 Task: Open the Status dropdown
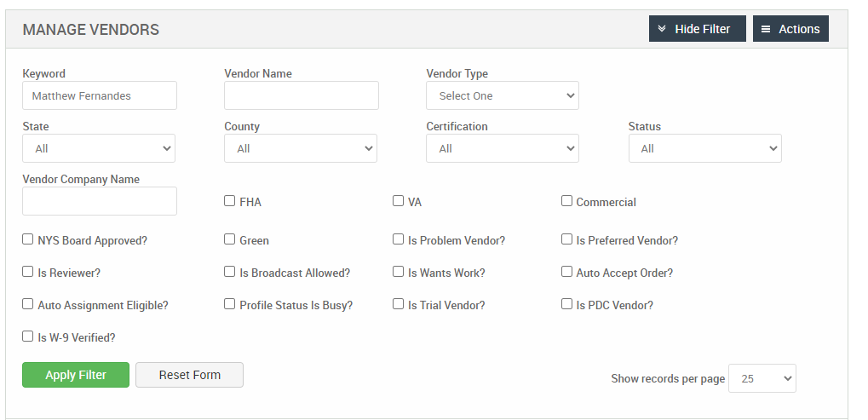click(x=705, y=148)
